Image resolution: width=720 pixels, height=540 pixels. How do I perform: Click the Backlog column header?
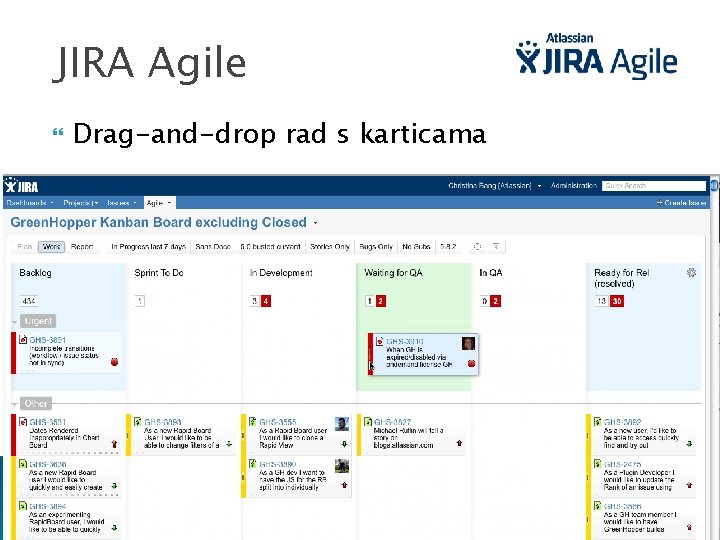[x=35, y=273]
